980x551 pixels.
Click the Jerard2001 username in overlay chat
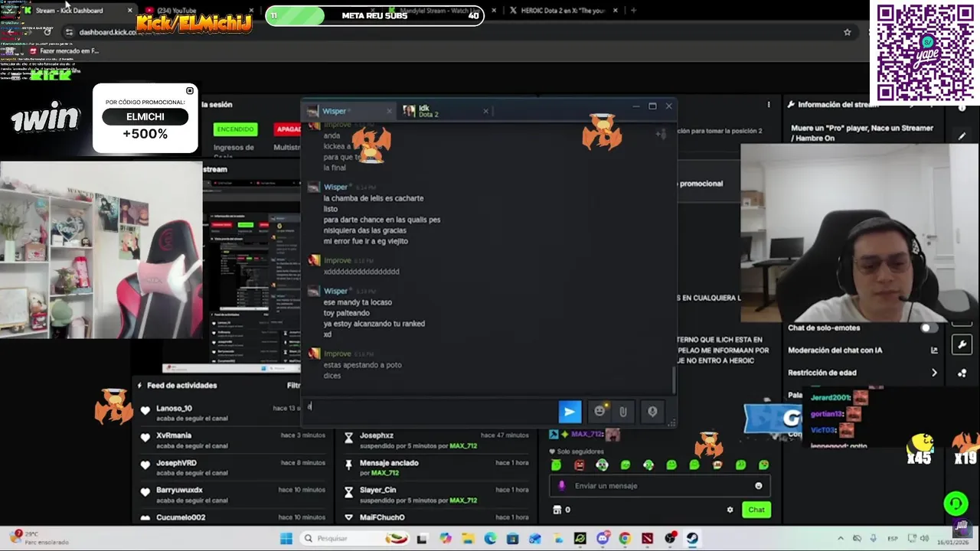(x=830, y=398)
